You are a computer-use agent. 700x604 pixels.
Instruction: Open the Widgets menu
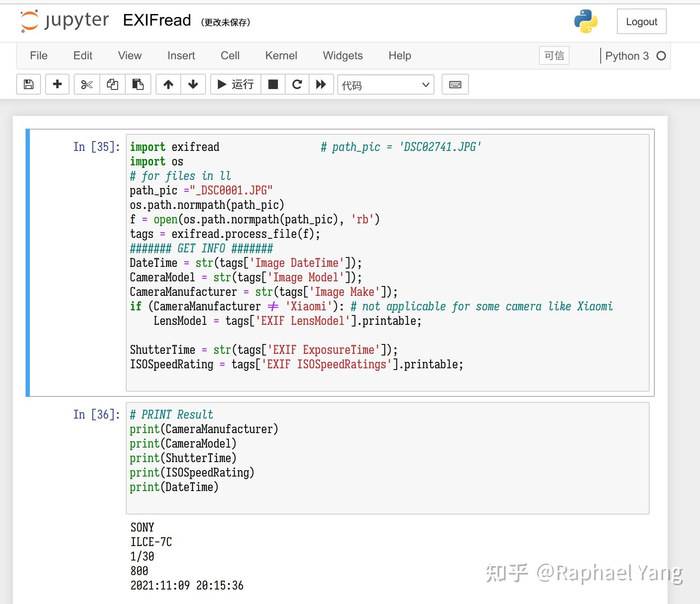(343, 55)
